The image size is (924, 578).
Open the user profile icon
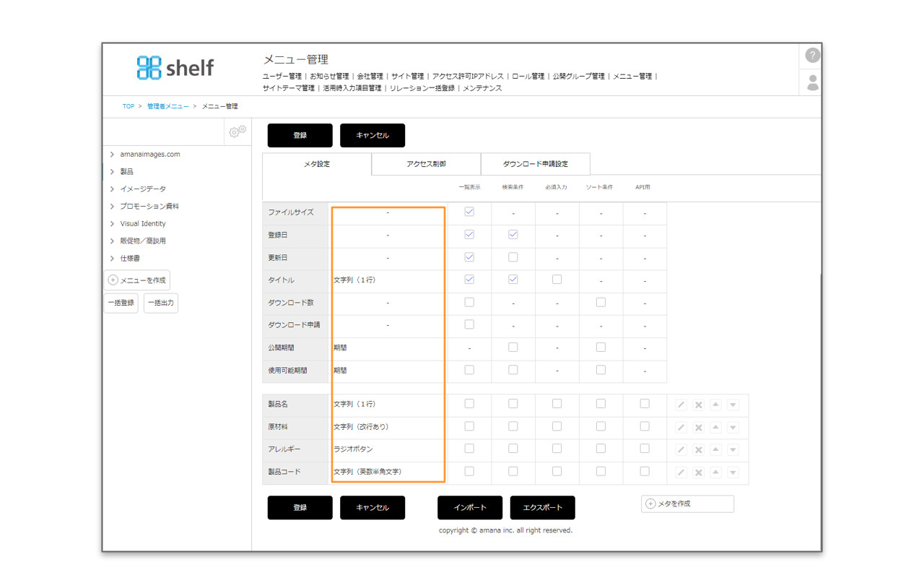813,82
